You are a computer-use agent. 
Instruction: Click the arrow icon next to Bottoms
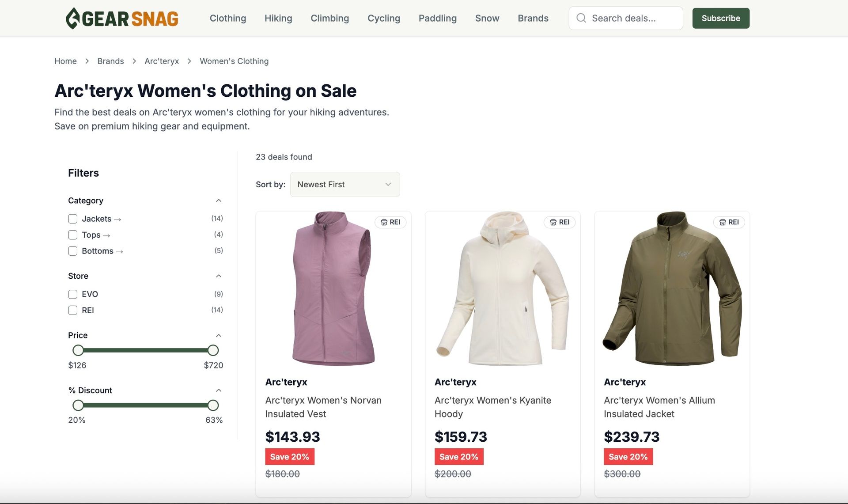(x=119, y=251)
